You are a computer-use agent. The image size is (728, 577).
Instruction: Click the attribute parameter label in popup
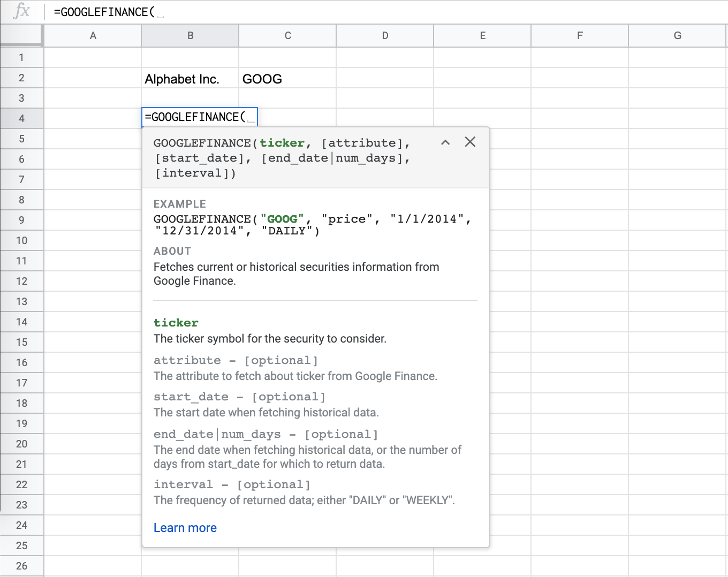tap(187, 360)
